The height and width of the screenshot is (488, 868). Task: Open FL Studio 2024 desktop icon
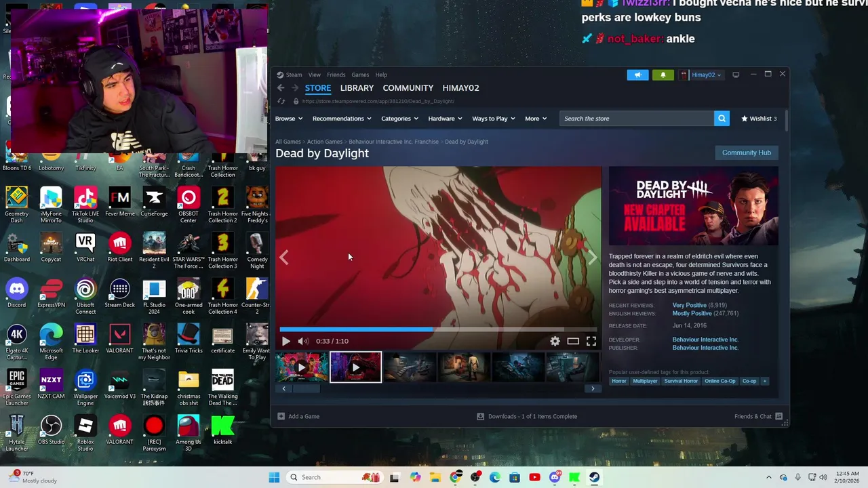(x=154, y=296)
